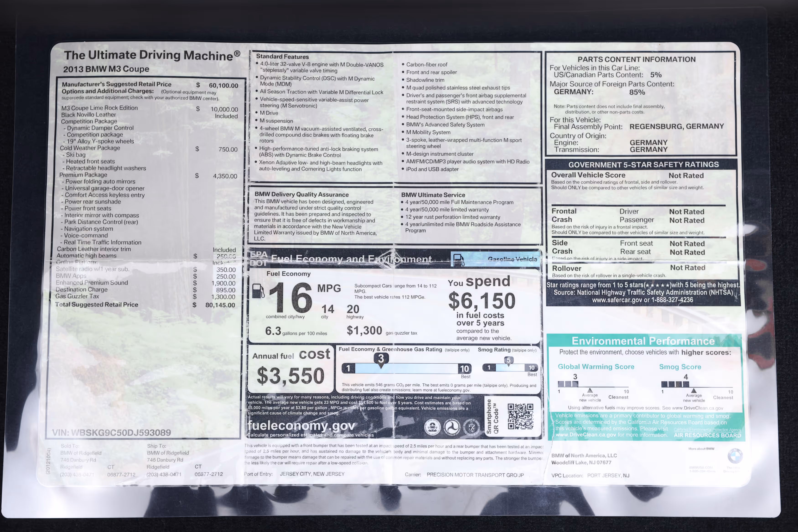This screenshot has height=532, width=798.
Task: Click the 10,000.00 Lime Rock Edition price
Action: [224, 109]
